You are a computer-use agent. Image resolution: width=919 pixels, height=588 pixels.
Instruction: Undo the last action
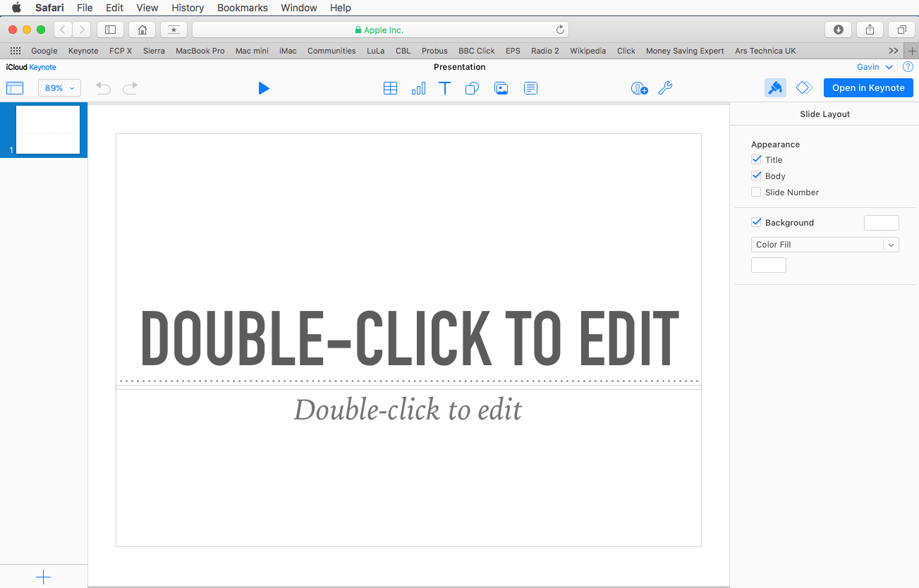[104, 88]
